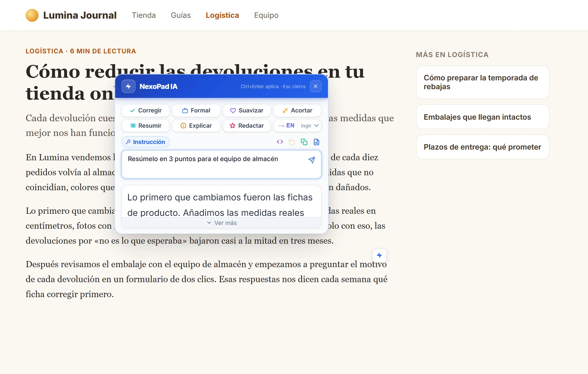
Task: Open 'Embalajes que llegan intactos' card
Action: pyautogui.click(x=482, y=117)
